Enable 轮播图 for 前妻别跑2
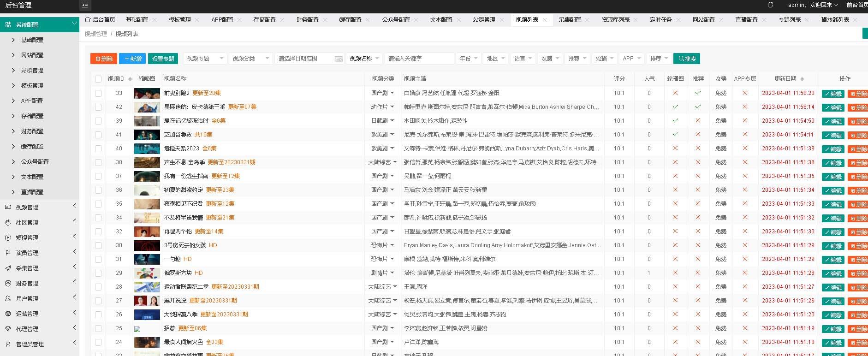The height and width of the screenshot is (356, 868). pos(675,93)
